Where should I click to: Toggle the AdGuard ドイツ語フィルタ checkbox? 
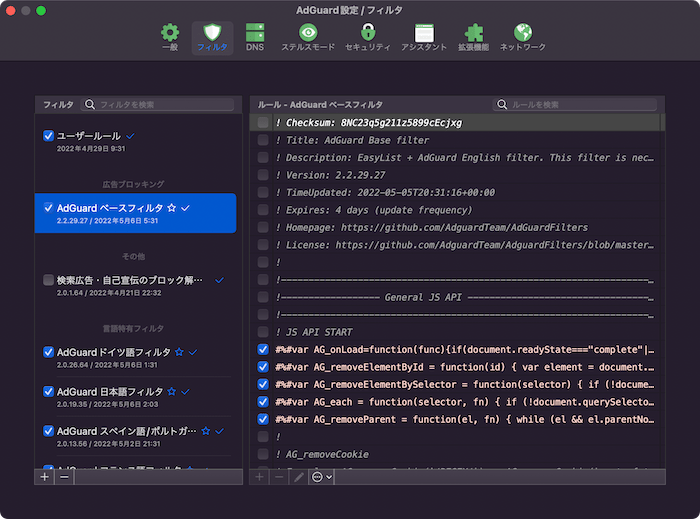[48, 352]
